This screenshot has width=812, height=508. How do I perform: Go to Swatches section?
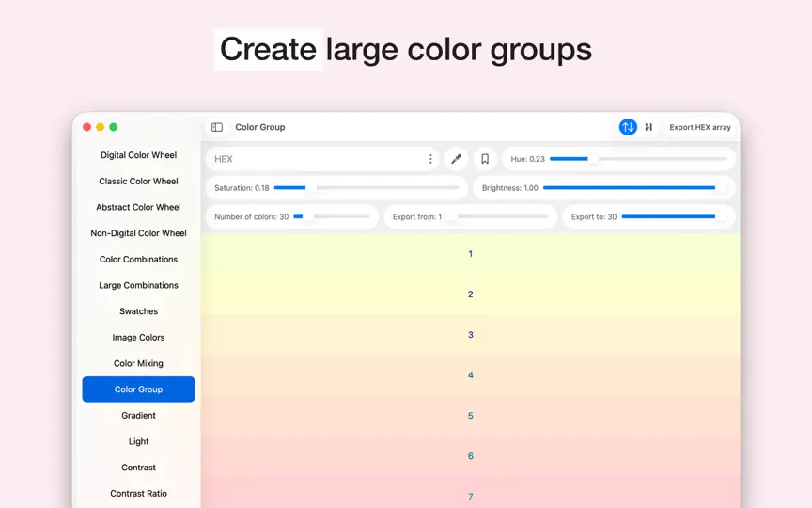click(x=138, y=311)
